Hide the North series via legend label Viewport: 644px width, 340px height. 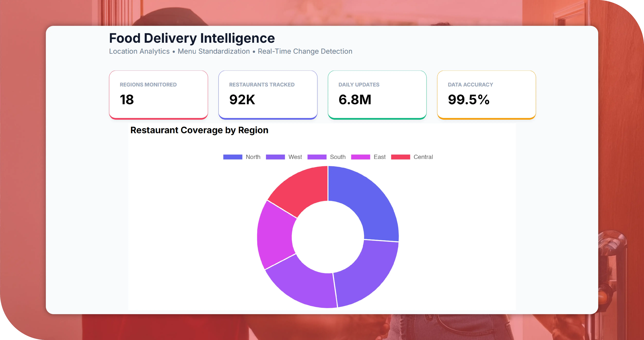(x=253, y=157)
